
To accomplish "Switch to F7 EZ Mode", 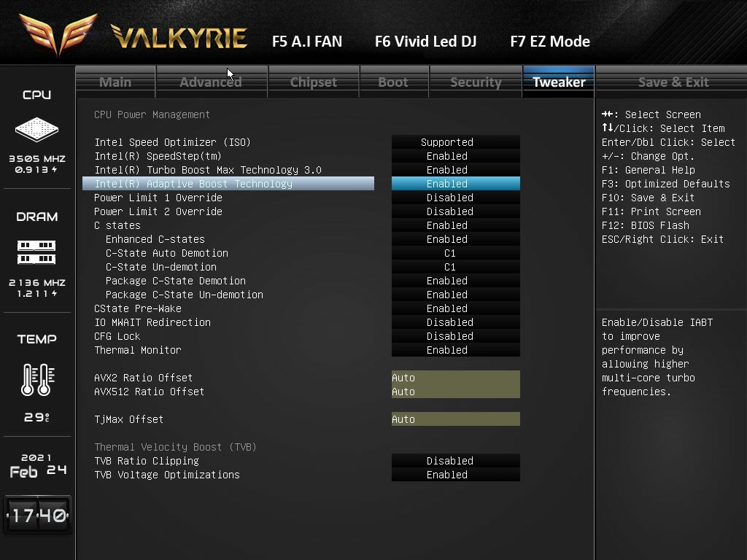I will [550, 42].
